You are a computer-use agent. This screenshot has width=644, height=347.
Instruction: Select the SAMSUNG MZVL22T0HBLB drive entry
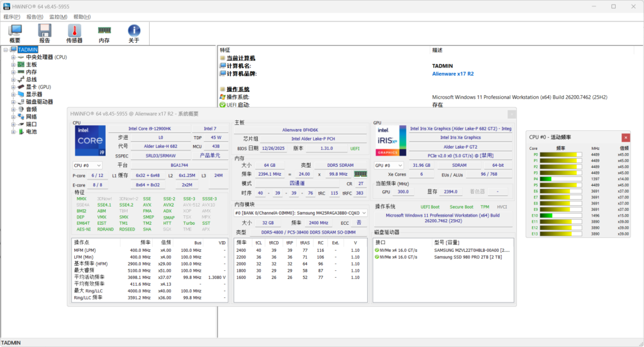[x=443, y=251]
